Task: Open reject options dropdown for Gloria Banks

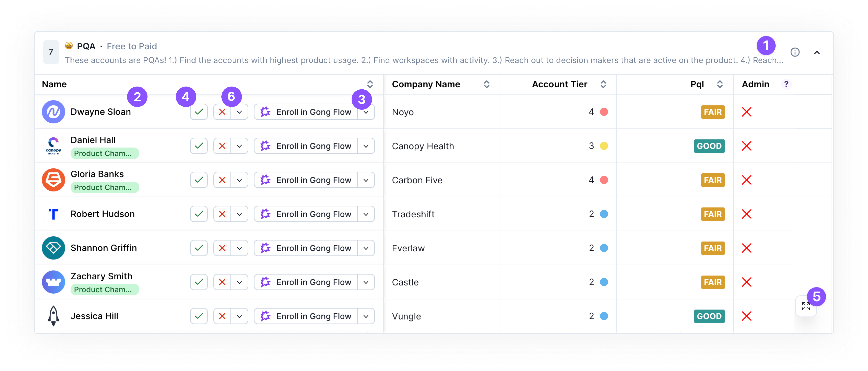Action: tap(239, 180)
